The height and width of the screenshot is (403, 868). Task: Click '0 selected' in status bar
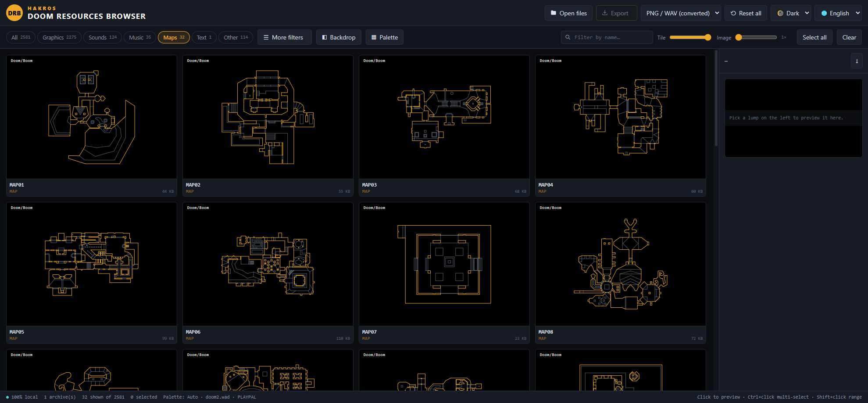[144, 397]
